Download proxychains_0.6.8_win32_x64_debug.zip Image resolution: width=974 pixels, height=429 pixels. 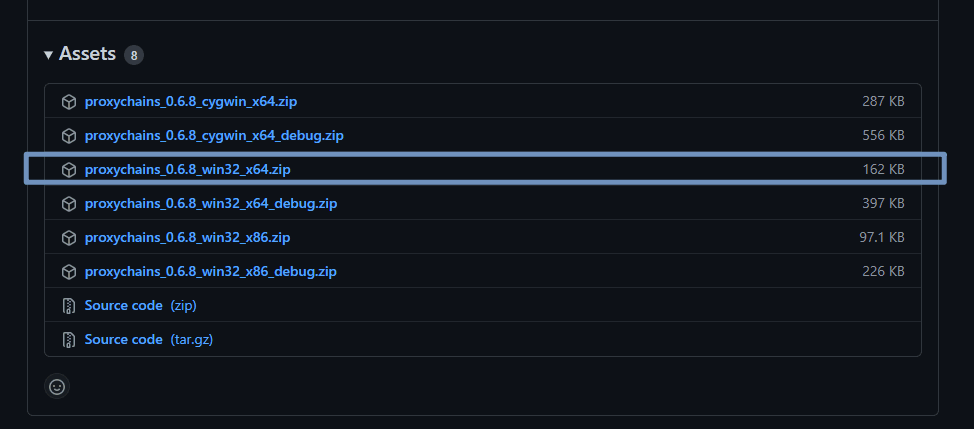pos(211,204)
